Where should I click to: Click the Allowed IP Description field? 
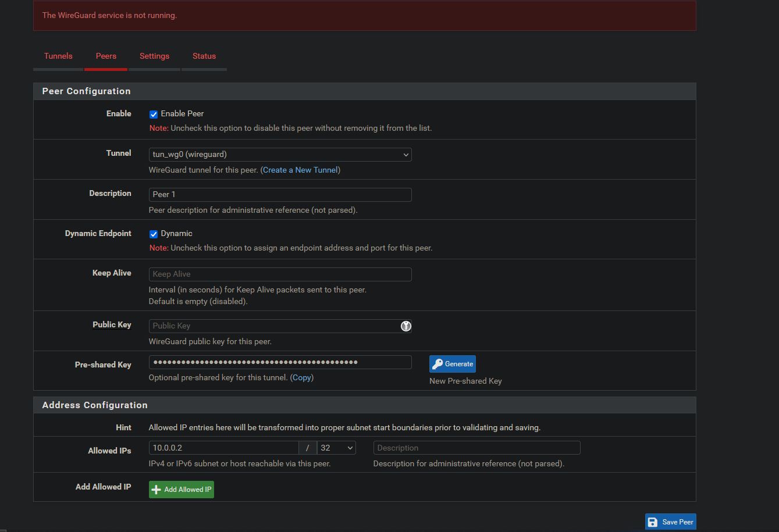[477, 448]
